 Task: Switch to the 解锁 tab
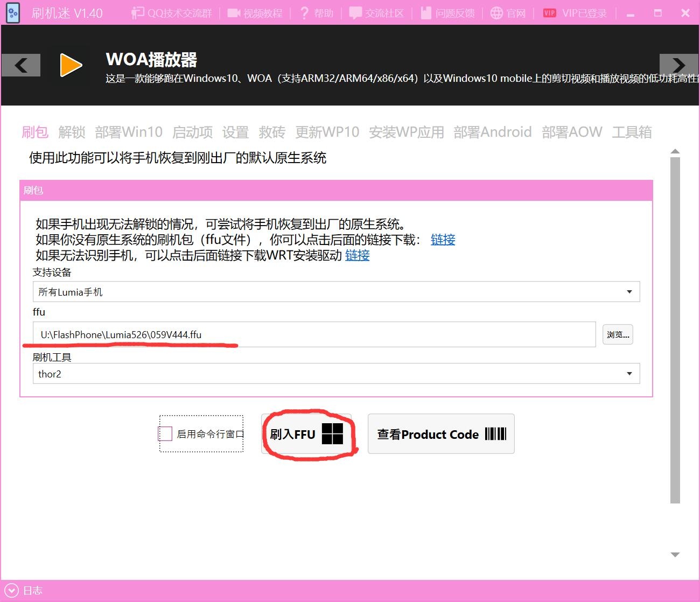tap(72, 132)
